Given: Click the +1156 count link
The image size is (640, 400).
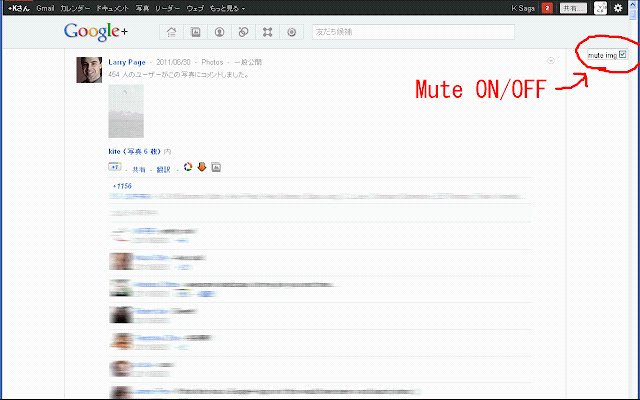Looking at the screenshot, I should click(x=122, y=186).
